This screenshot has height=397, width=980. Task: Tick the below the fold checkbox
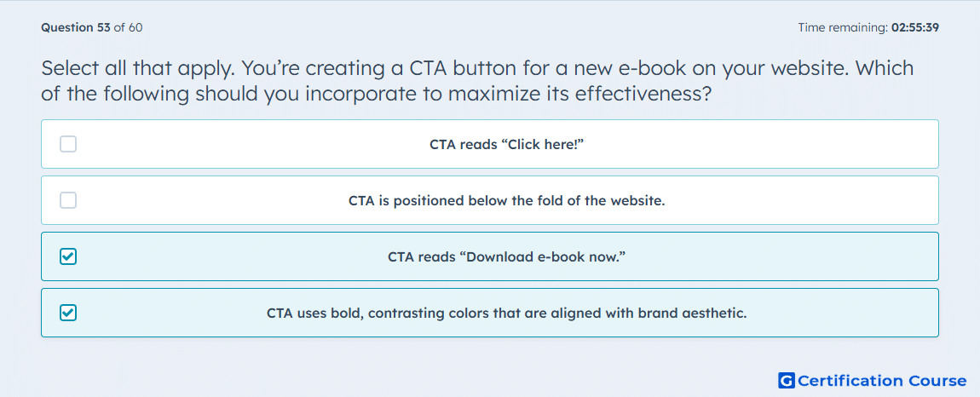[68, 201]
